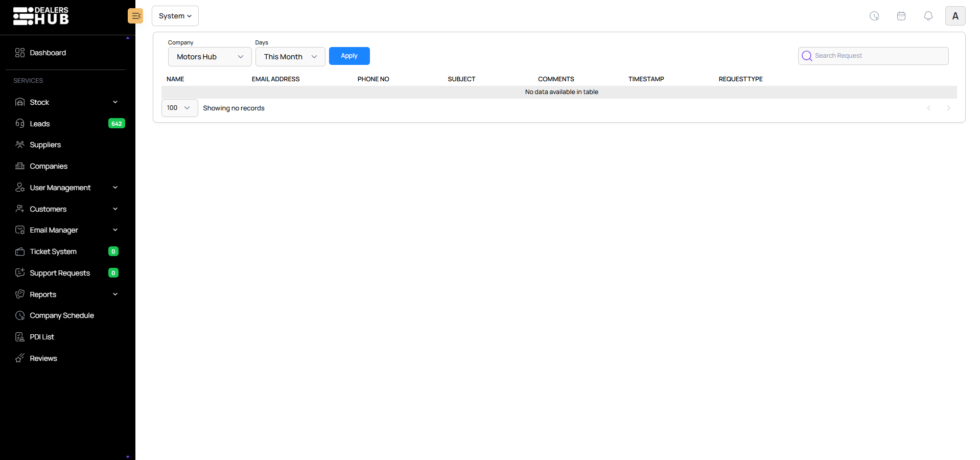Image resolution: width=980 pixels, height=460 pixels.
Task: Open the Company dropdown showing Motors Hub
Action: pos(209,57)
